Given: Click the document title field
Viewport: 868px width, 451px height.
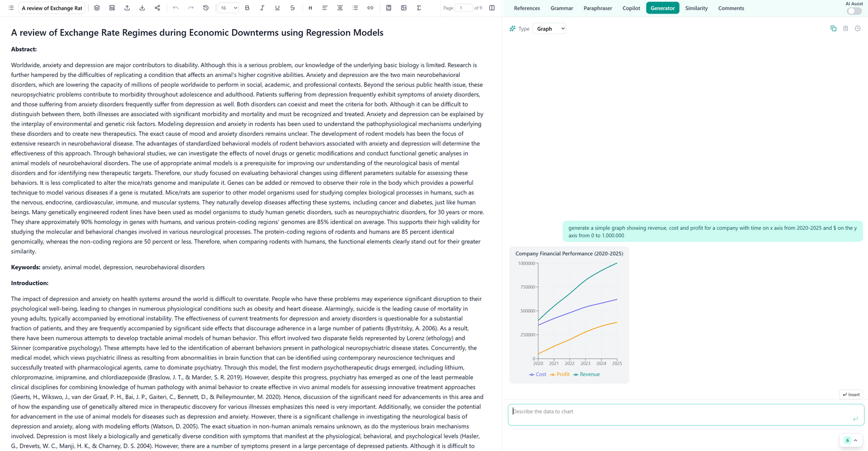Looking at the screenshot, I should (52, 8).
